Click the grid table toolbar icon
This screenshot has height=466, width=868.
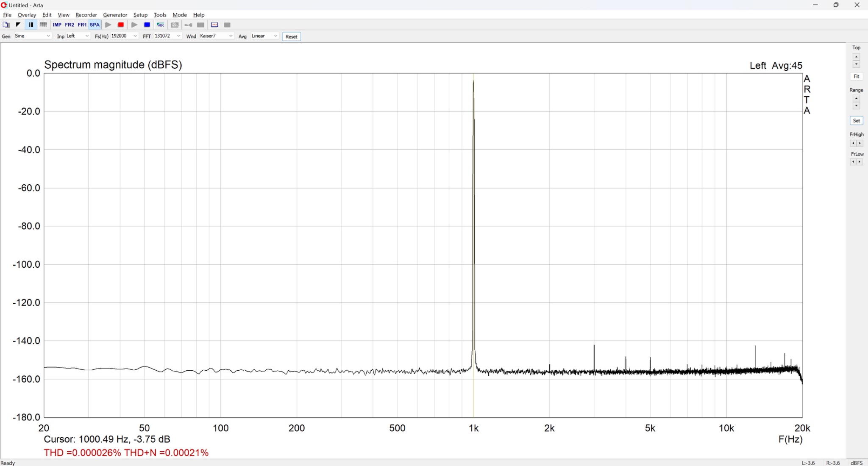click(43, 25)
